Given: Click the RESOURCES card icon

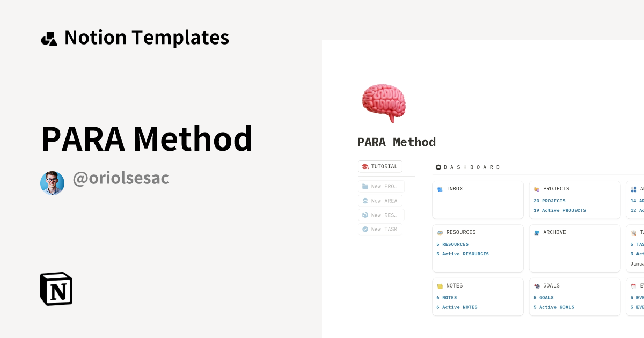Looking at the screenshot, I should click(x=440, y=233).
